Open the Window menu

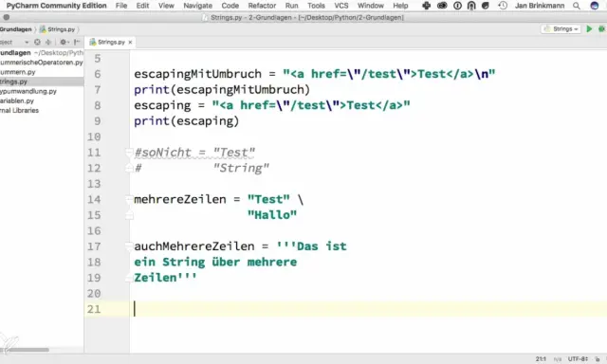[x=371, y=6]
